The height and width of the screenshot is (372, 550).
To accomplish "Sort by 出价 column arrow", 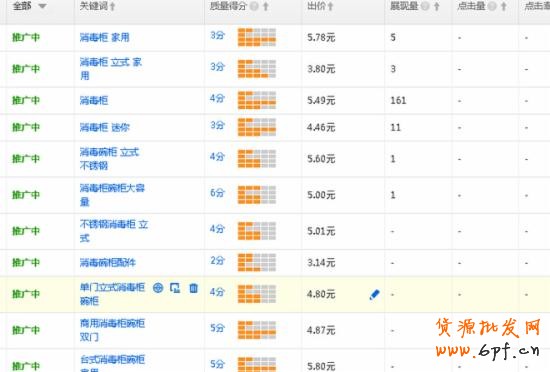I will [330, 6].
